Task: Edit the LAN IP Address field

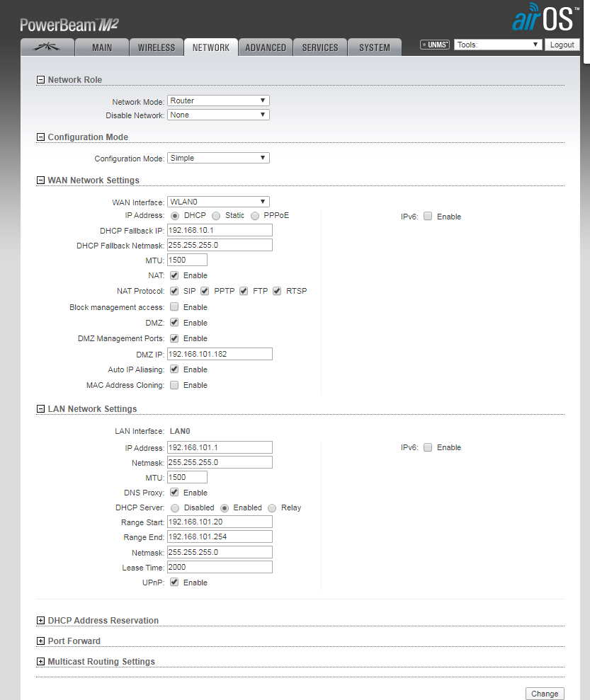Action: [x=220, y=447]
